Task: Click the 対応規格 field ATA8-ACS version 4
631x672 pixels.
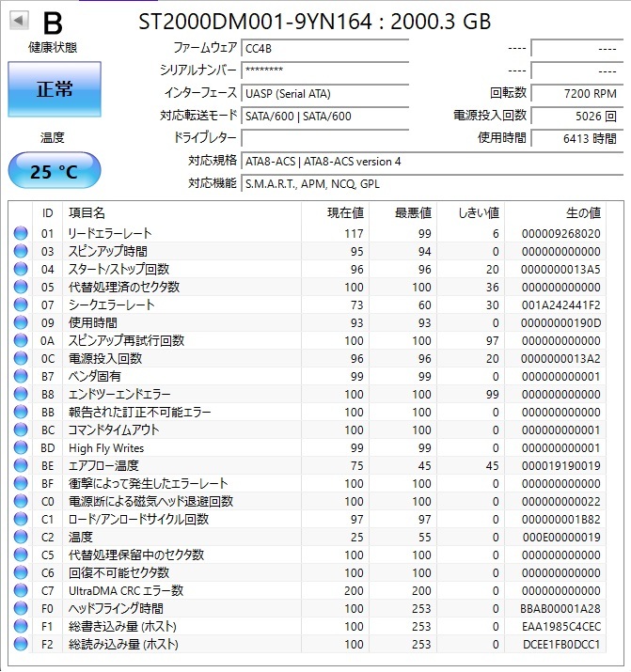Action: coord(432,161)
